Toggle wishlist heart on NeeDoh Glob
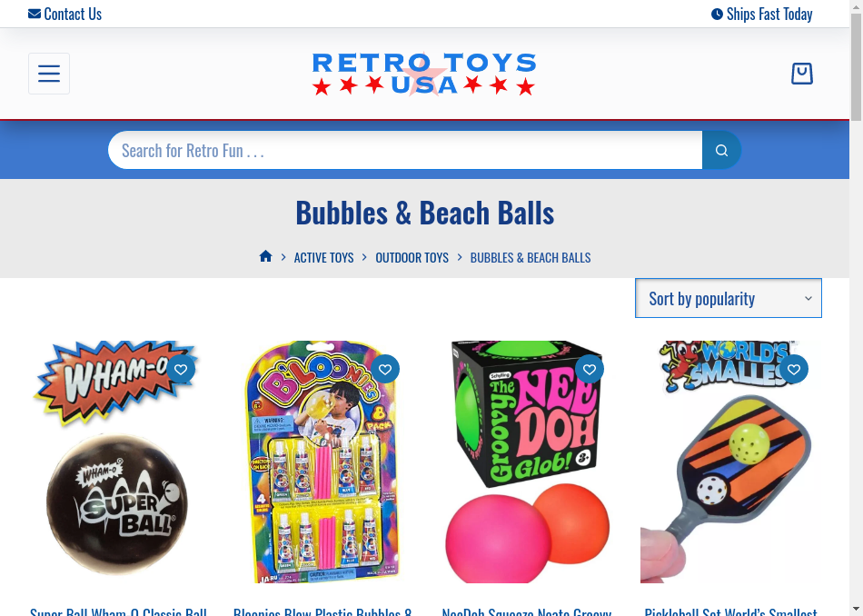 [590, 369]
